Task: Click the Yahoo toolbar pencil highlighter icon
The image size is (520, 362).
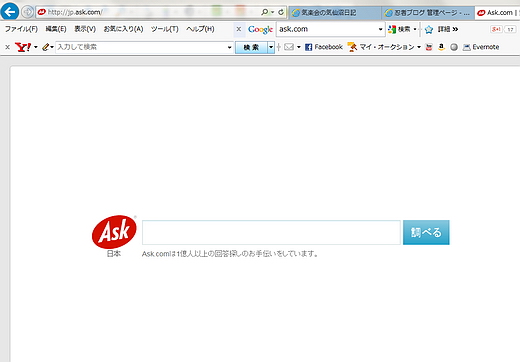Action: point(45,47)
